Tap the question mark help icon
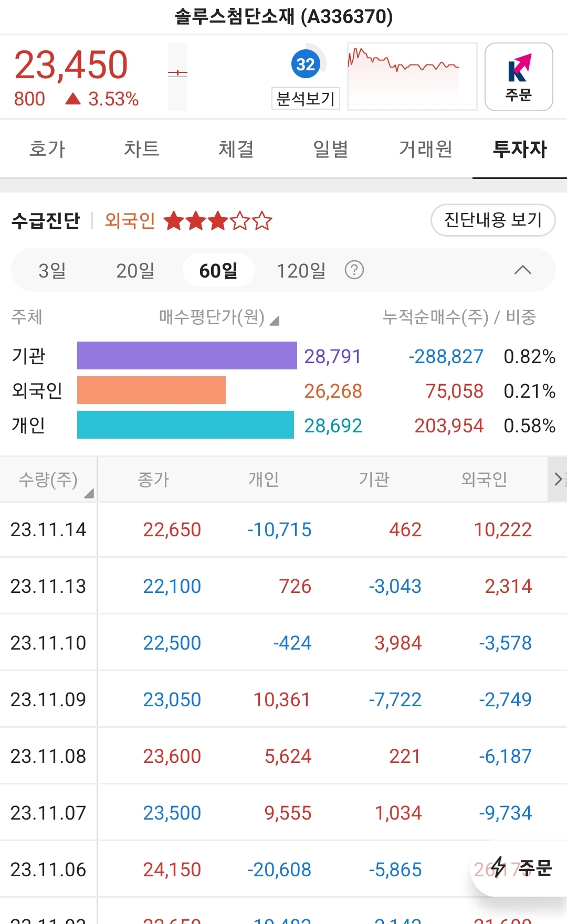Image resolution: width=567 pixels, height=924 pixels. (354, 270)
